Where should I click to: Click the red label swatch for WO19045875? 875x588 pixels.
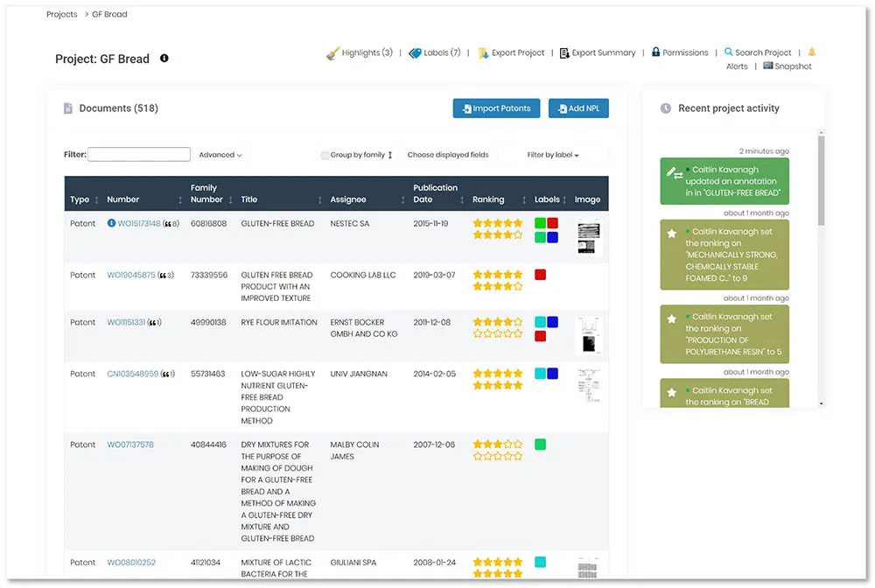coord(541,275)
